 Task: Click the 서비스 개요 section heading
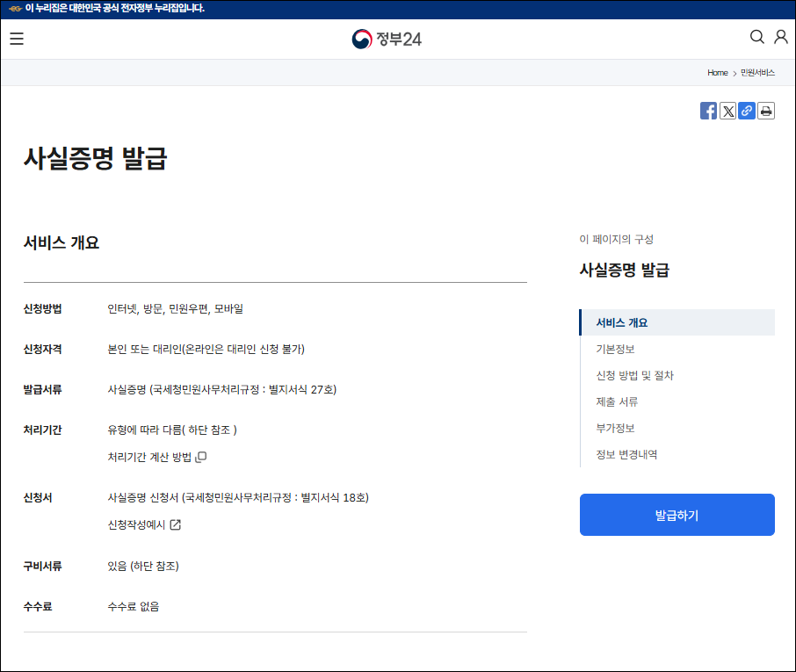click(62, 242)
